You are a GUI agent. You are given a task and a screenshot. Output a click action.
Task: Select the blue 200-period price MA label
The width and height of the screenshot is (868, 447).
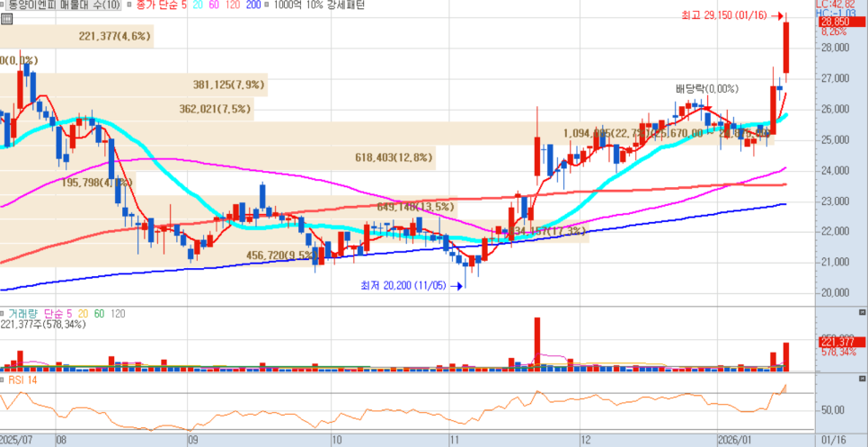[253, 5]
